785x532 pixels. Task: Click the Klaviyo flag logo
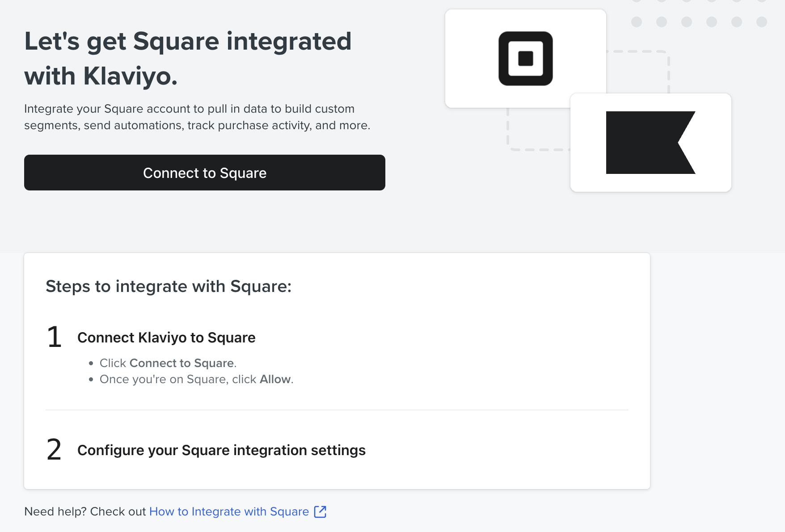[650, 143]
